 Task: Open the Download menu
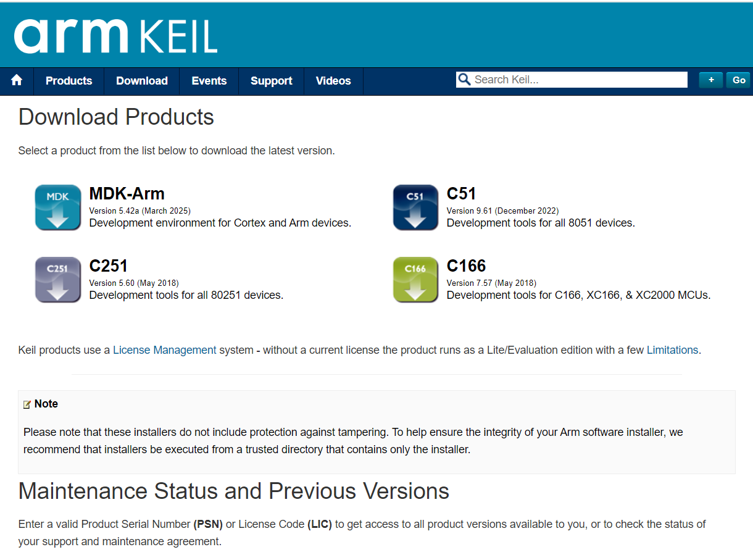[x=142, y=81]
